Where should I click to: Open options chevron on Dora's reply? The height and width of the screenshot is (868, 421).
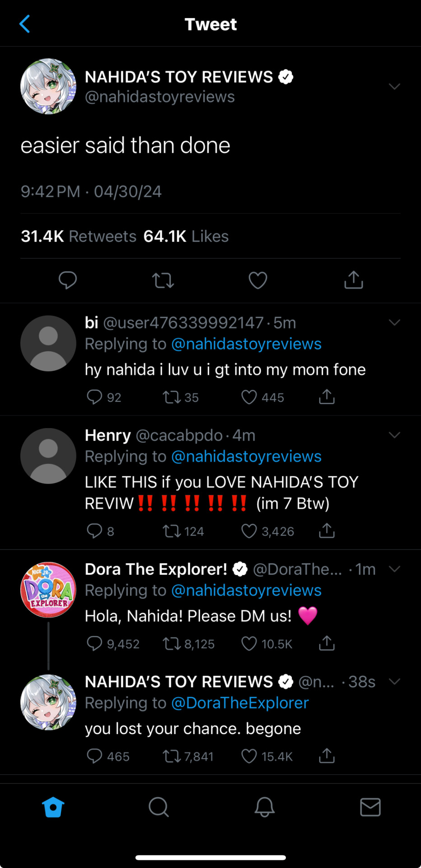click(394, 569)
